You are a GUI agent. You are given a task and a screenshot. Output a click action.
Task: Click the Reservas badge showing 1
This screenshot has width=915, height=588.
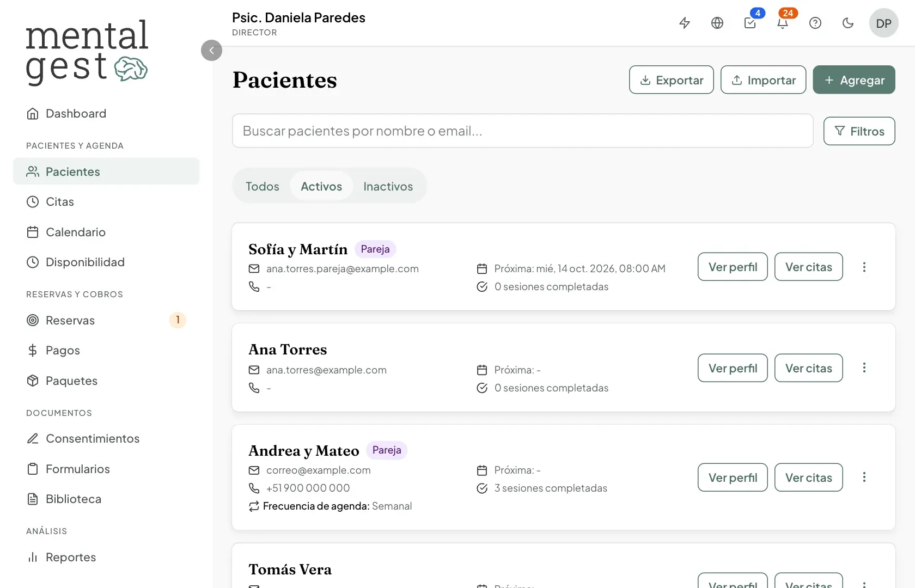pyautogui.click(x=178, y=320)
